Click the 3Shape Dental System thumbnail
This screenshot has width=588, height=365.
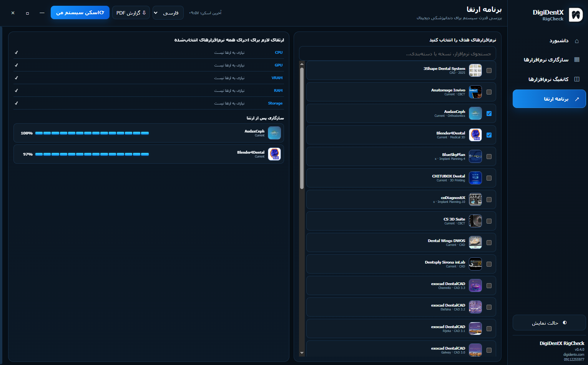pyautogui.click(x=475, y=70)
